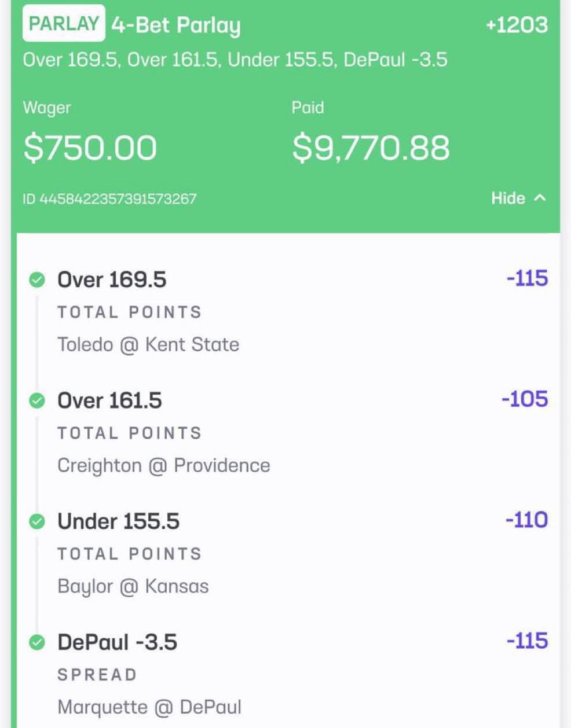Click the -110 odds for Under 155.5
The height and width of the screenshot is (728, 571).
tap(526, 520)
